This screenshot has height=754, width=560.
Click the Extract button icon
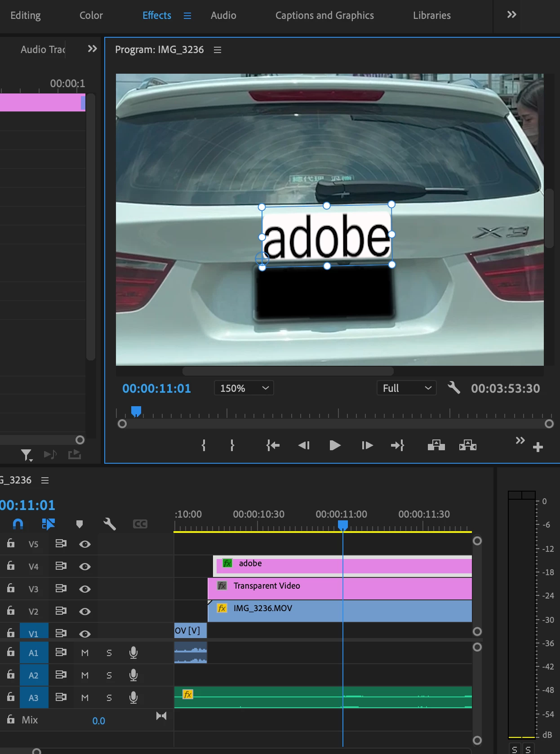point(468,445)
